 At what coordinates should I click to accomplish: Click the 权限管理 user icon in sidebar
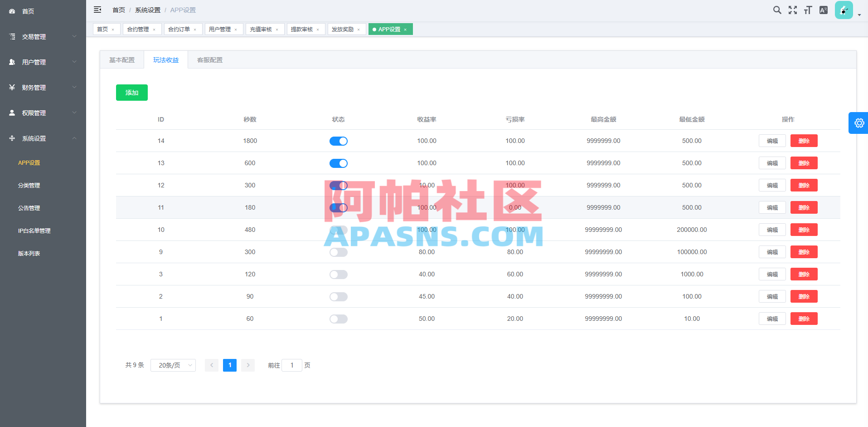coord(12,113)
